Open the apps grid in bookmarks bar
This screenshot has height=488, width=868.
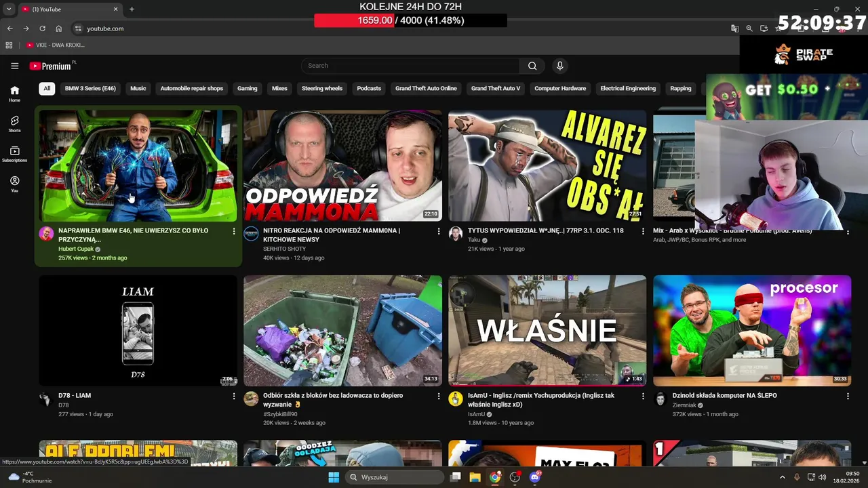pos(9,45)
